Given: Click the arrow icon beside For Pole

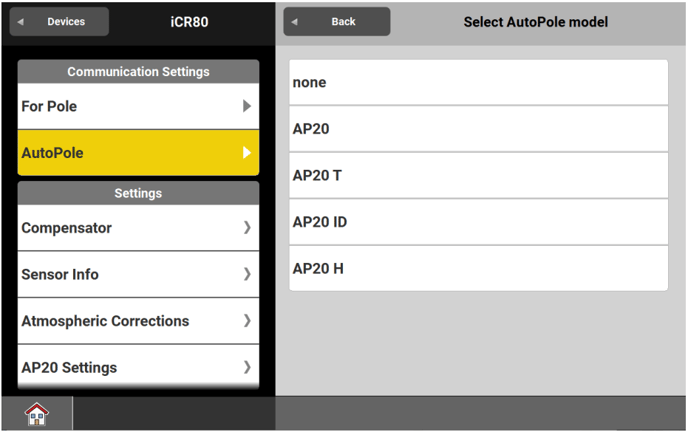Looking at the screenshot, I should click(x=247, y=106).
